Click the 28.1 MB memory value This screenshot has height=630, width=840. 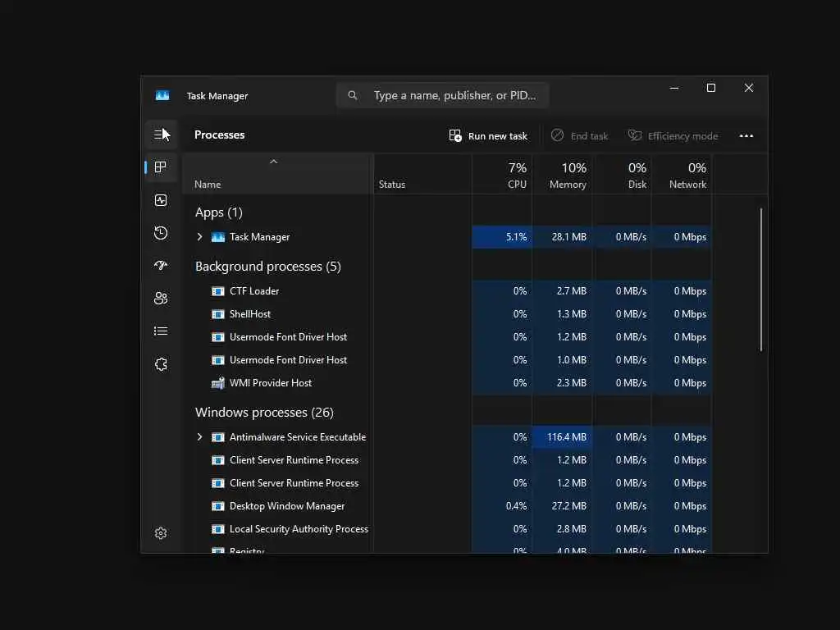click(x=569, y=237)
